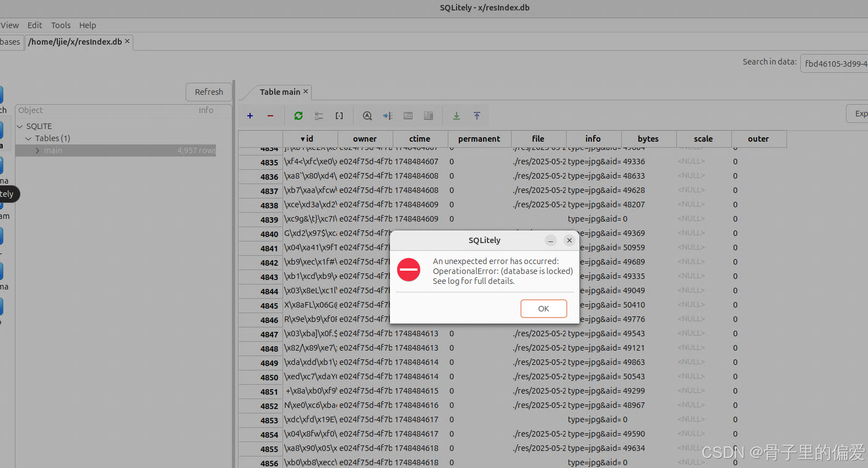This screenshot has height=468, width=868.
Task: Click the 'info' column header
Action: [x=594, y=139]
